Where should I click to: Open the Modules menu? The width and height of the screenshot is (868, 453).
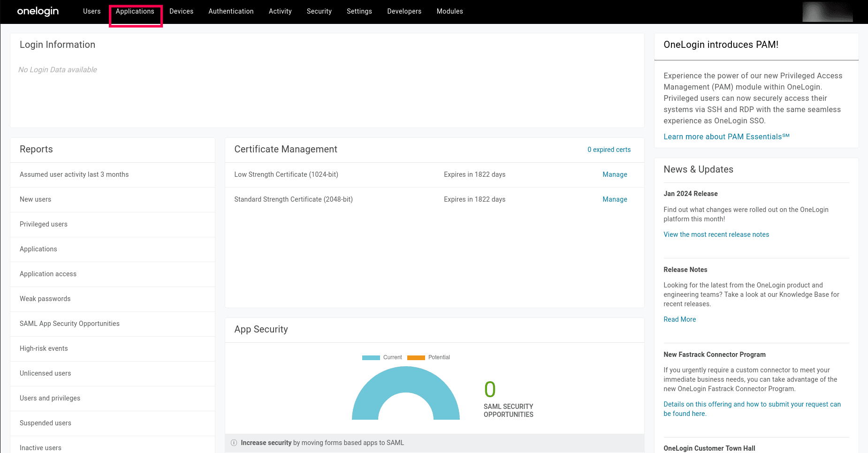449,11
